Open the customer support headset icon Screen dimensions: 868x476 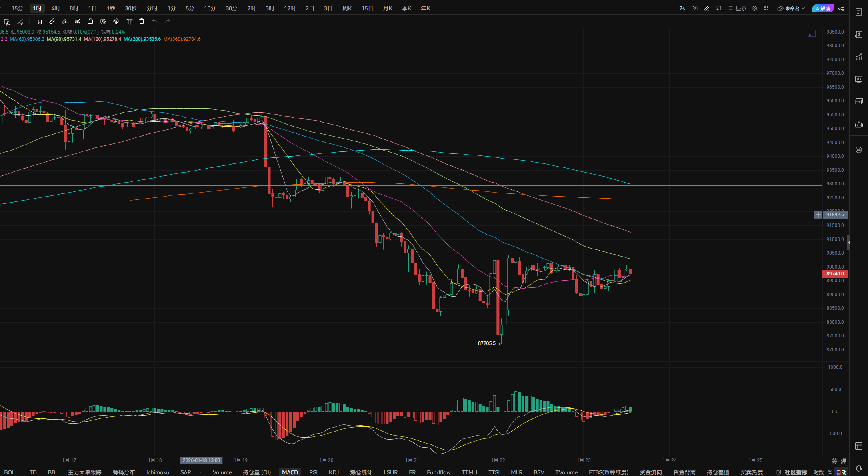pyautogui.click(x=858, y=468)
